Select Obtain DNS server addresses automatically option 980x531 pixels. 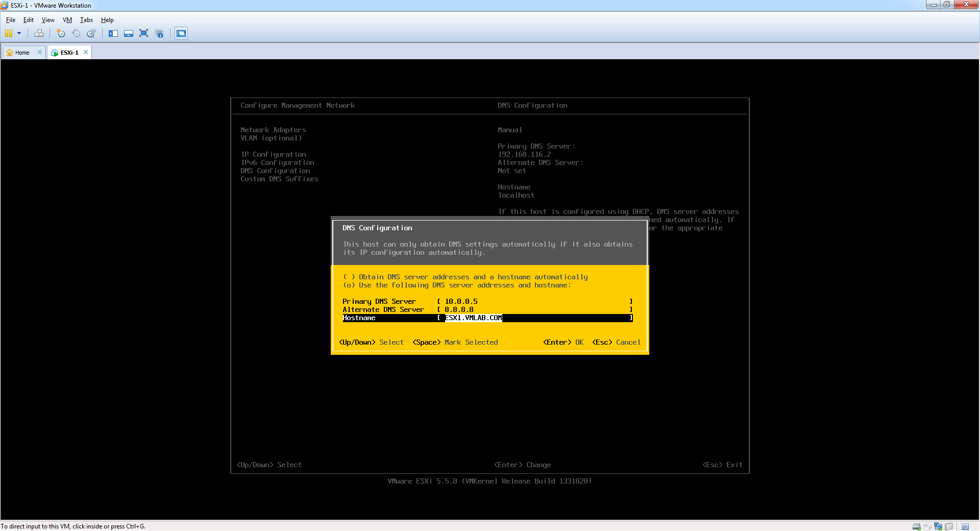(465, 277)
